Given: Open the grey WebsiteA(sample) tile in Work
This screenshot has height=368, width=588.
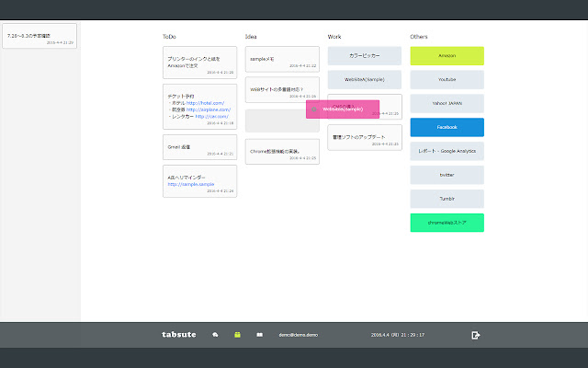Looking at the screenshot, I should coord(365,80).
